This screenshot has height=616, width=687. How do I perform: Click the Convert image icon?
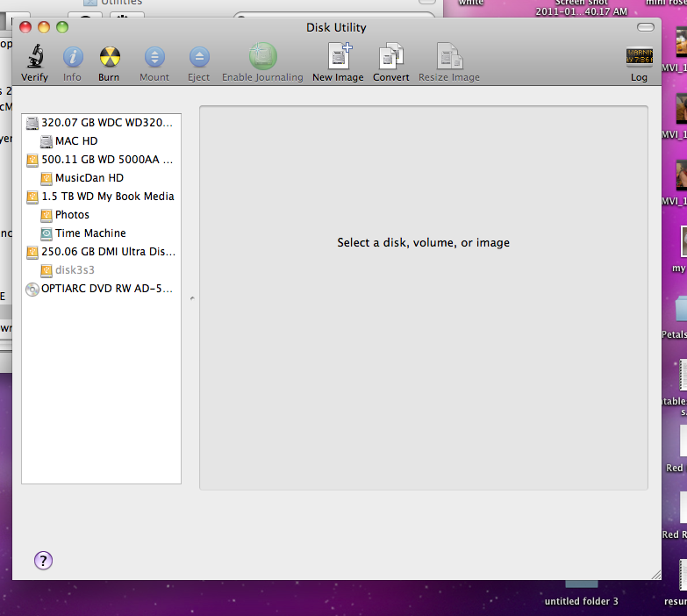click(390, 56)
